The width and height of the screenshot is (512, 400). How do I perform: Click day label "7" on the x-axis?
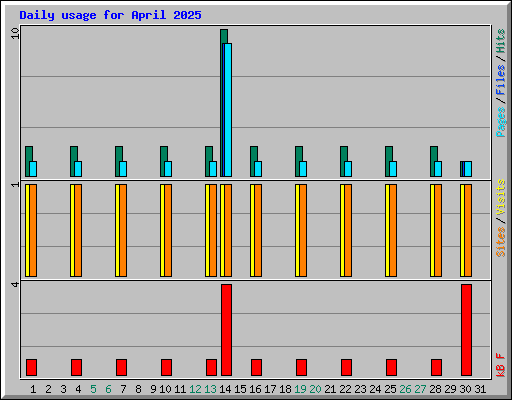click(x=123, y=389)
